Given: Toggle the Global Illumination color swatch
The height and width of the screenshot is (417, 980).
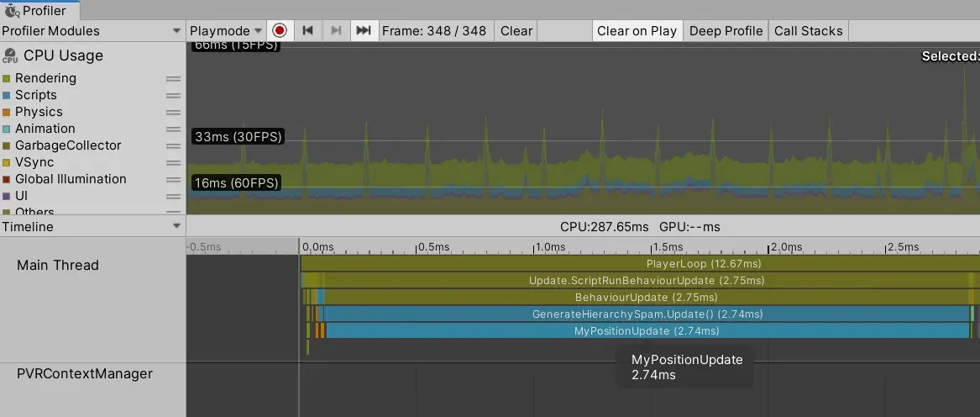Looking at the screenshot, I should click(6, 180).
